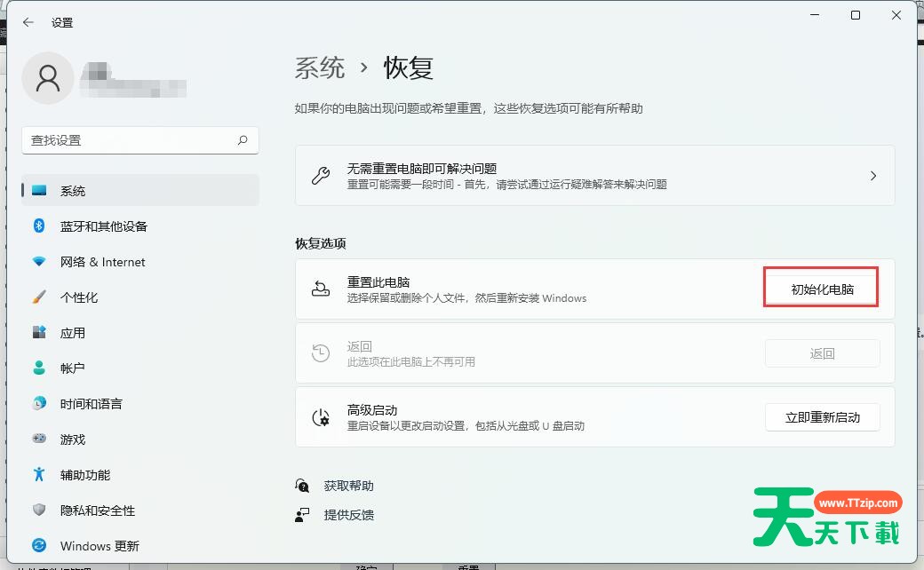
Task: Click the Windows 更新 sync icon
Action: click(39, 546)
